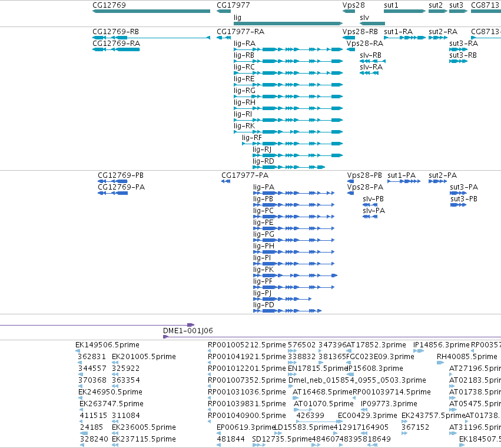The width and height of the screenshot is (501, 448).
Task: Click the sut2 gene label
Action: pyautogui.click(x=436, y=5)
